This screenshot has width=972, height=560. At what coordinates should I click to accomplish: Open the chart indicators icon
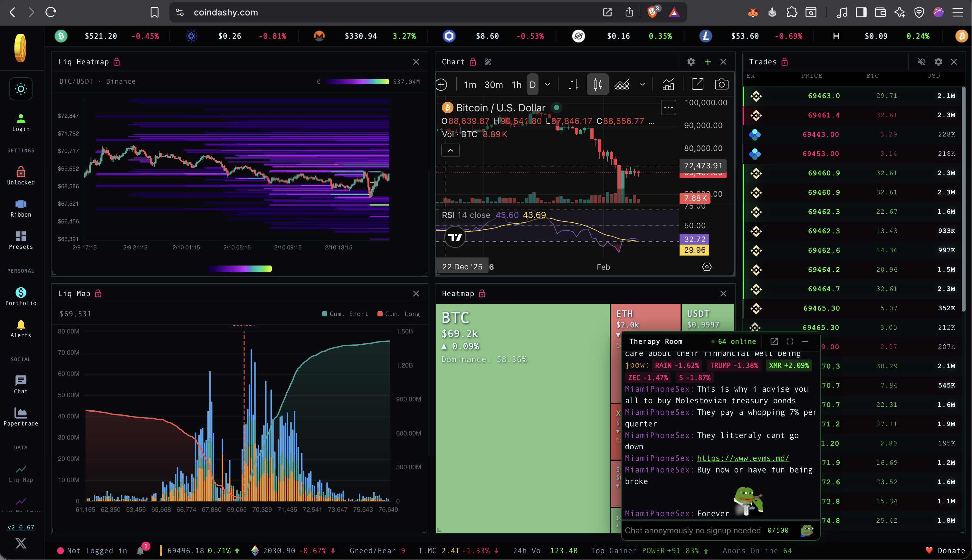click(x=668, y=84)
